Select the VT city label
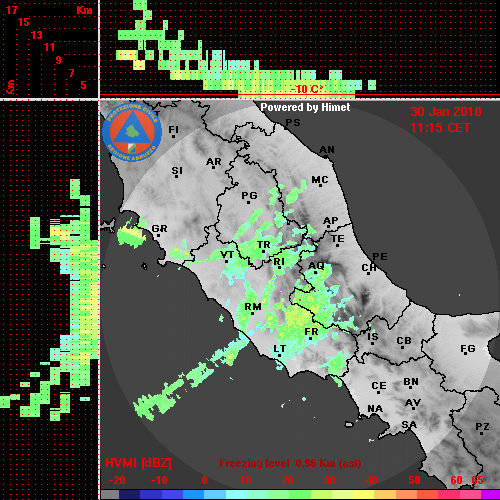 point(227,255)
